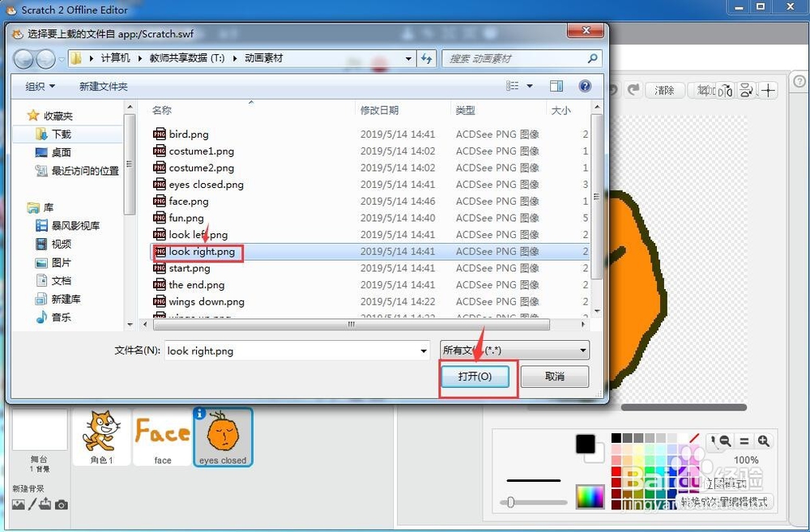Select the file eyes closed.png
The image size is (810, 532).
pyautogui.click(x=206, y=185)
